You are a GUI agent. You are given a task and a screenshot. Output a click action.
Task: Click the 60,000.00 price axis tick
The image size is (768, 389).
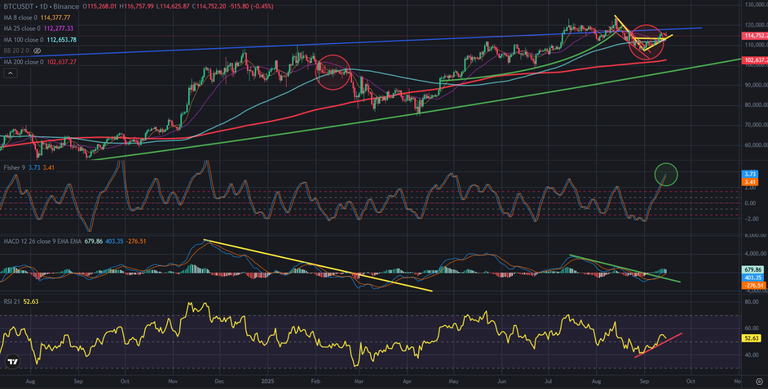[x=755, y=145]
